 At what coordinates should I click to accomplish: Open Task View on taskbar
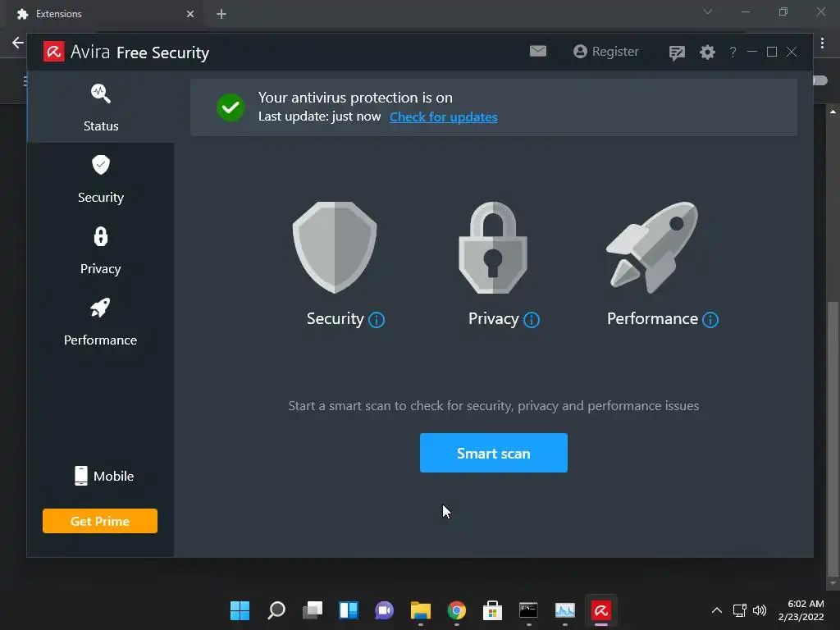[x=313, y=610]
